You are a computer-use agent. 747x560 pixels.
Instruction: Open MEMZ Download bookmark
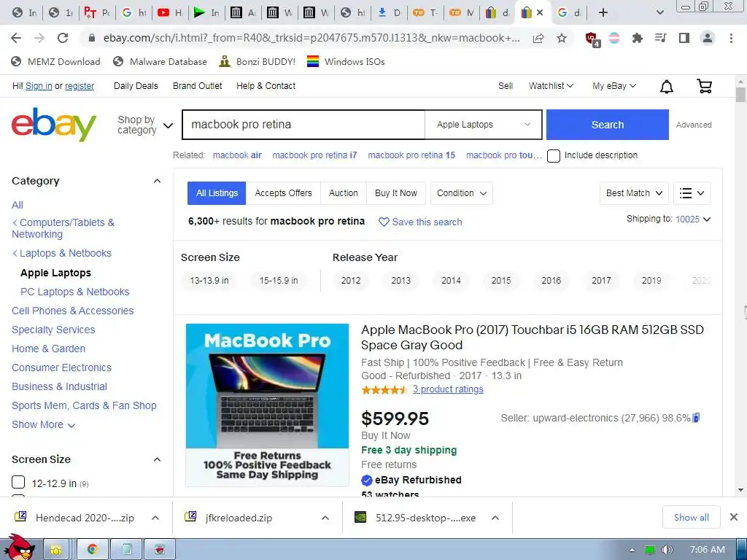click(55, 62)
